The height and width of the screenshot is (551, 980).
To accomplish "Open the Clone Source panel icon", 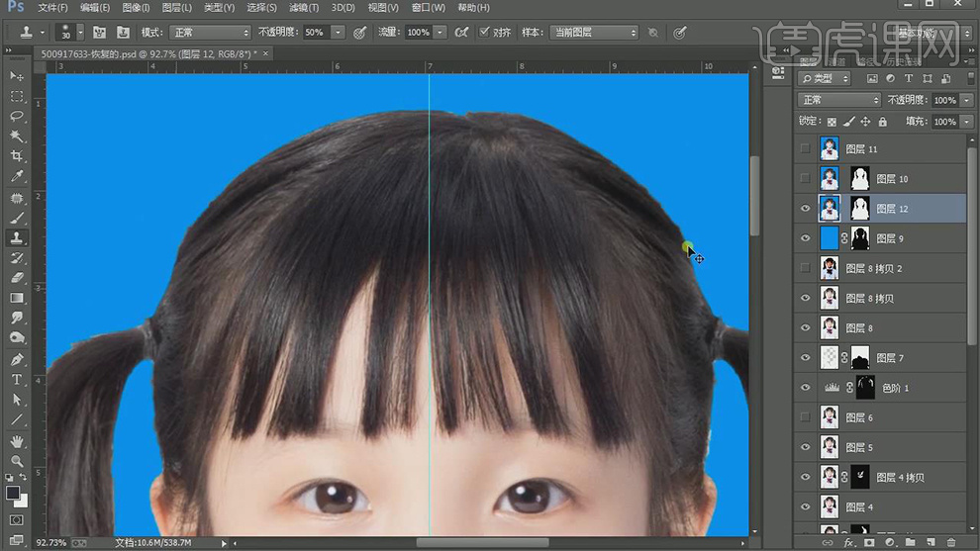I will tap(123, 33).
